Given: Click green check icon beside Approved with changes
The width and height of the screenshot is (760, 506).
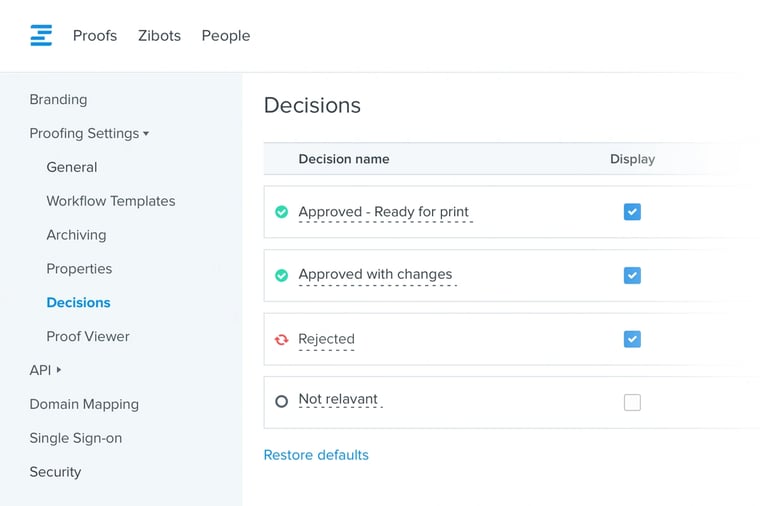Looking at the screenshot, I should (281, 275).
